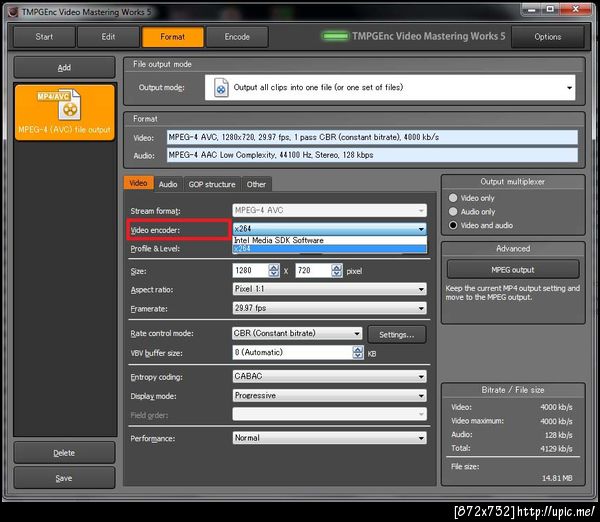This screenshot has height=522, width=600.
Task: Open the disabled Stream format dropdown
Action: [x=329, y=210]
